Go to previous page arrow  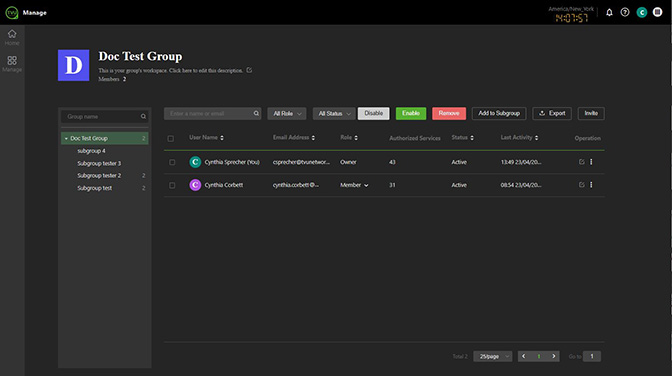(x=523, y=356)
